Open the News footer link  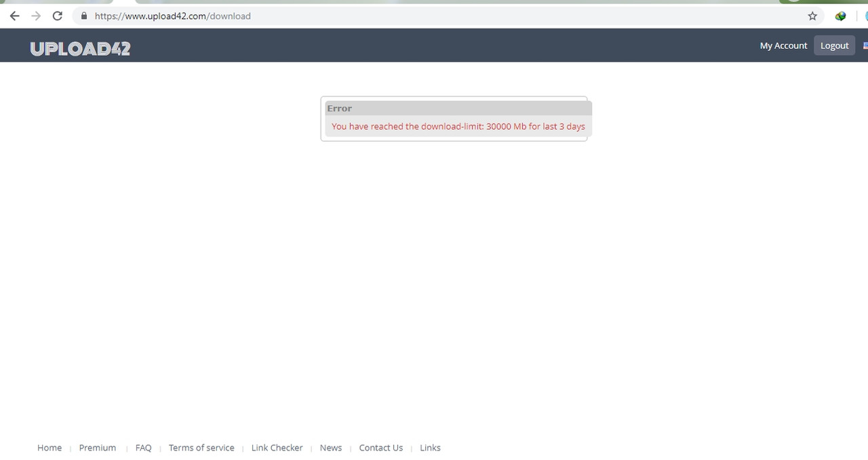[x=331, y=448]
